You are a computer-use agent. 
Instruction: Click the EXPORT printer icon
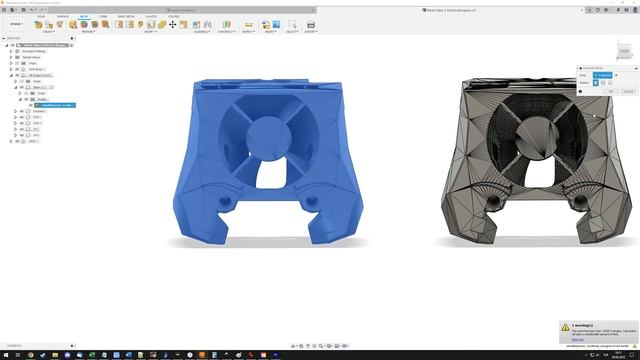(311, 24)
